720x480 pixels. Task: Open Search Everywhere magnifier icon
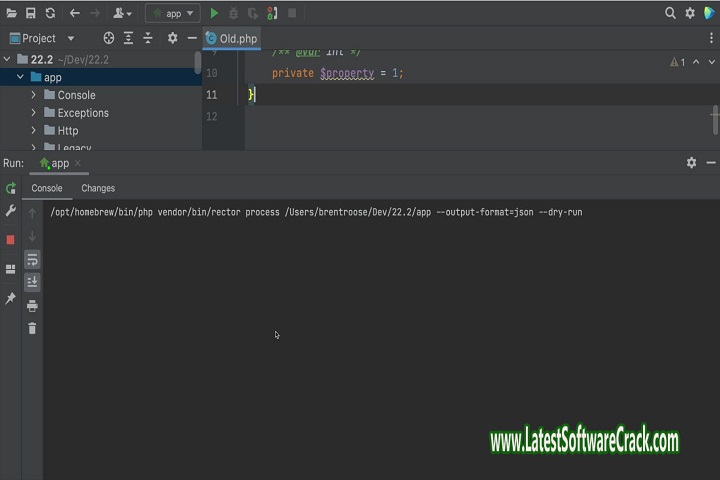click(670, 13)
